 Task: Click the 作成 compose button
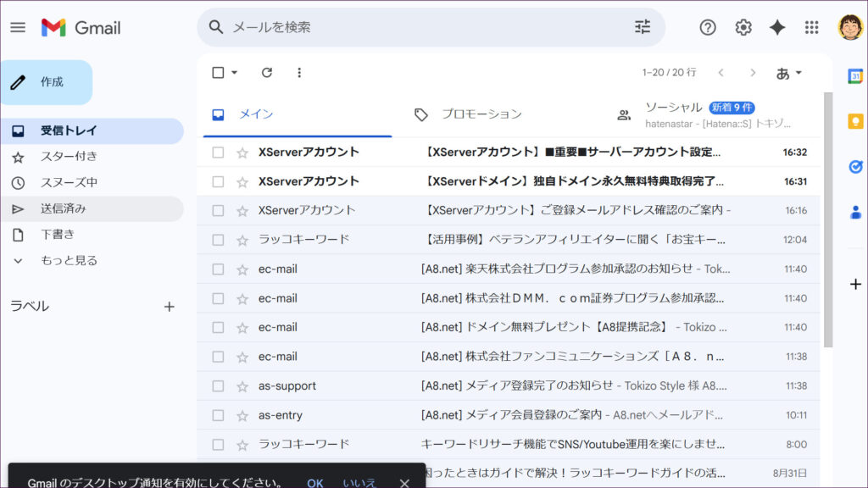47,82
